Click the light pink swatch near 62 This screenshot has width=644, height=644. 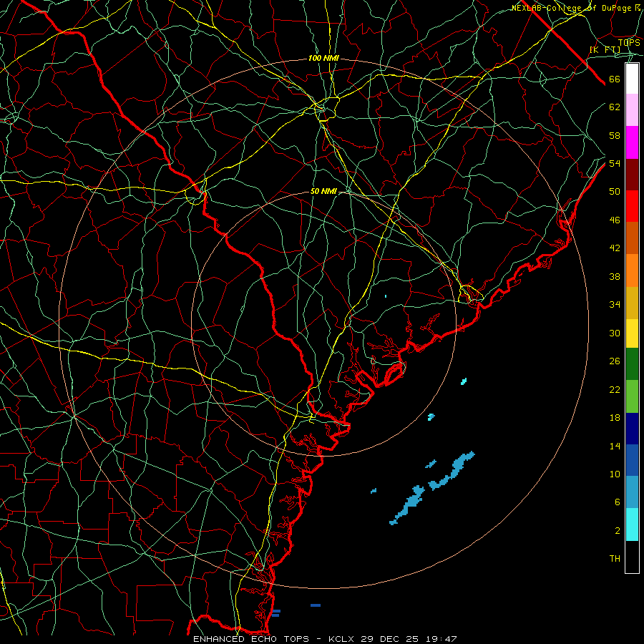[x=632, y=109]
